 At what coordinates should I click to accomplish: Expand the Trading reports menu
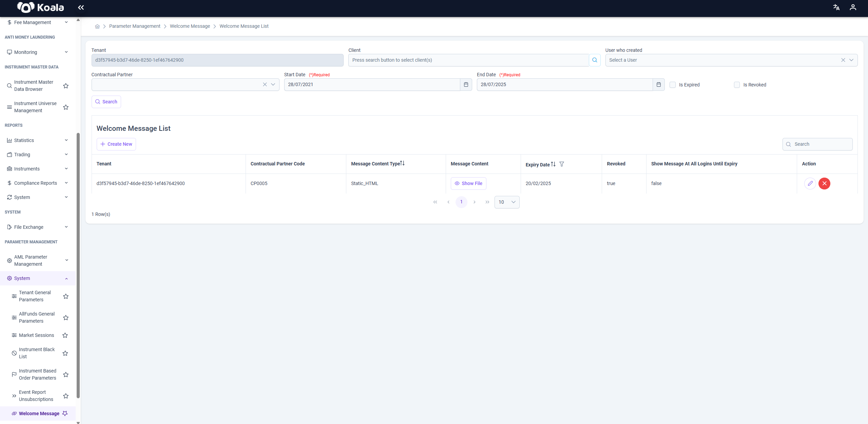38,155
